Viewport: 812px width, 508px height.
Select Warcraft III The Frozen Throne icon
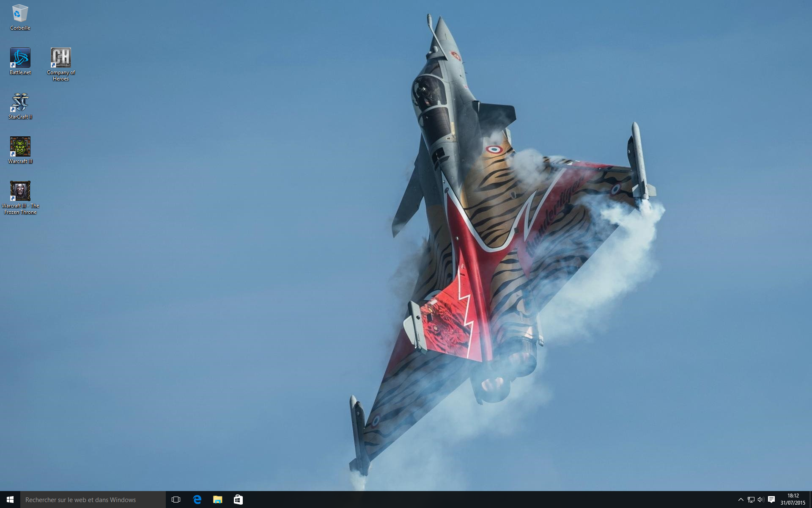click(20, 191)
